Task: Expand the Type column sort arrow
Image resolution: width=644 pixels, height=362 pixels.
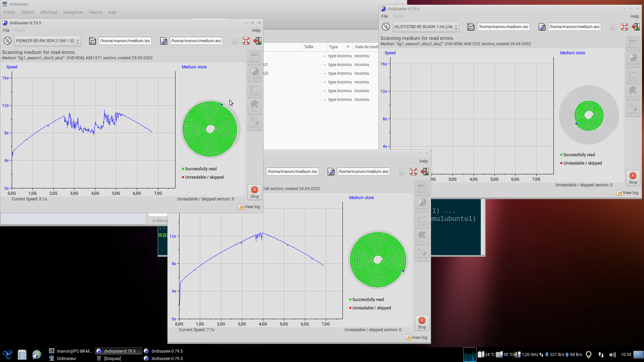Action: tap(348, 47)
